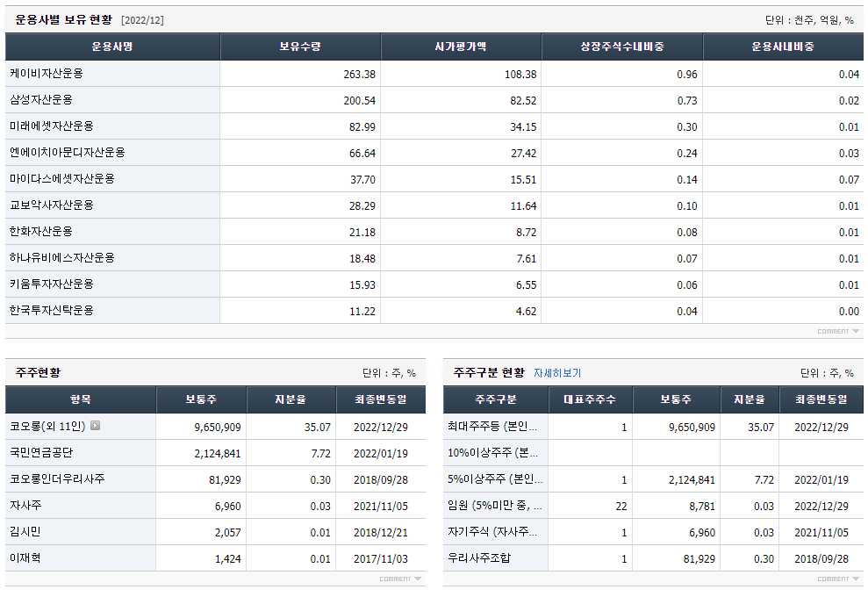Screen dimensions: 868x597
Task: Select 최대주주등 (본인... row
Action: pyautogui.click(x=492, y=427)
